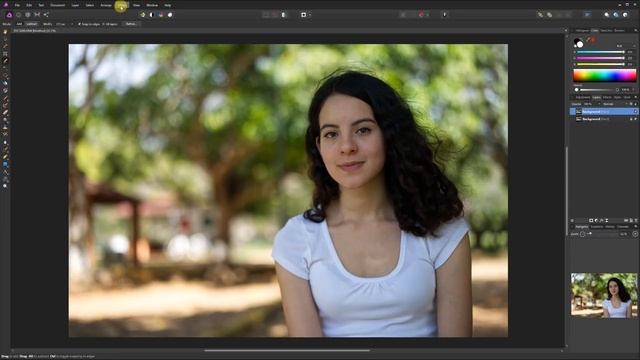Open the Layers panel options menu
Screen dimensions: 640x360
[x=636, y=97]
